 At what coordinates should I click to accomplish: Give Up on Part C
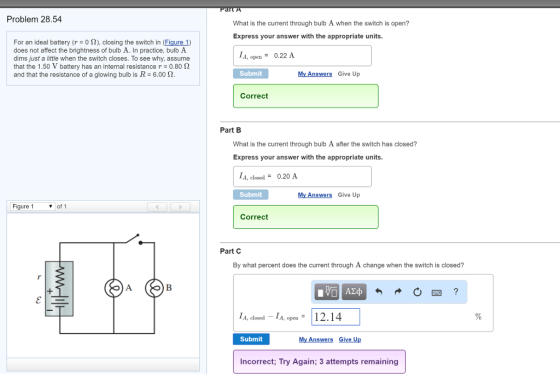(350, 339)
